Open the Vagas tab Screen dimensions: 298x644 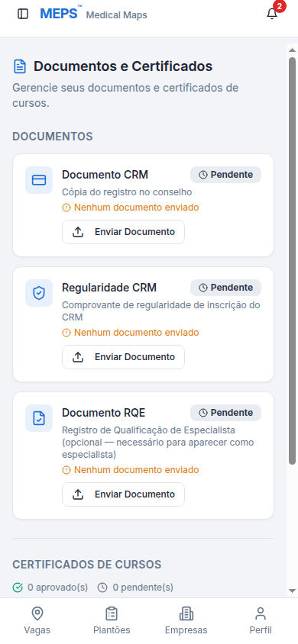(x=37, y=621)
